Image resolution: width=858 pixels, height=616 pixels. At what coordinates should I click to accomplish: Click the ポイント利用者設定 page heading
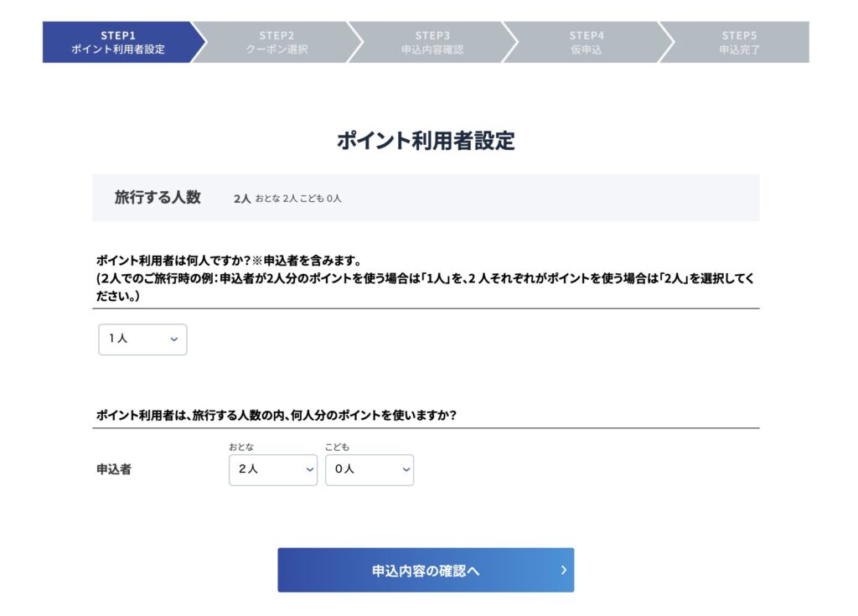tap(426, 141)
